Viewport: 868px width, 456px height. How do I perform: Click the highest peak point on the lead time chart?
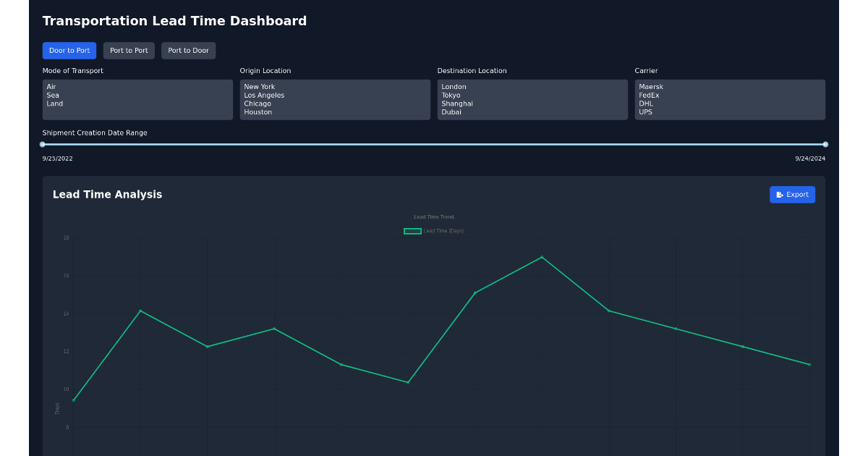541,256
